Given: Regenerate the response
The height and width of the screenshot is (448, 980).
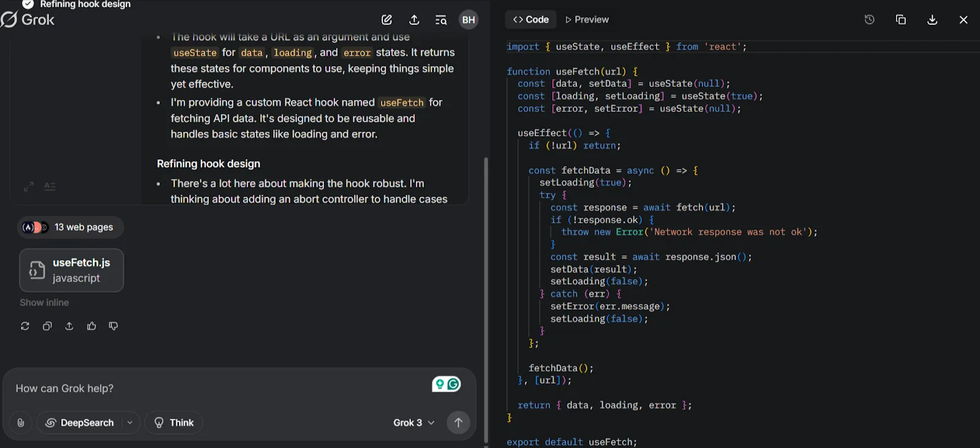Looking at the screenshot, I should pos(25,326).
